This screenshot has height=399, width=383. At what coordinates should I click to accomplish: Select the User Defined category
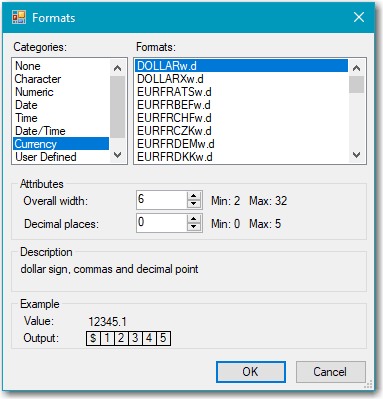coord(61,157)
